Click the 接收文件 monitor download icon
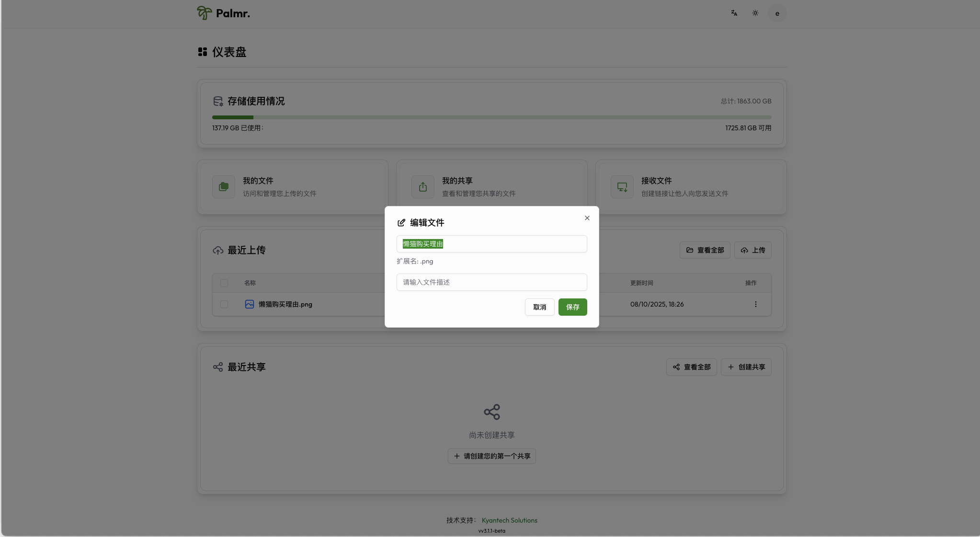The height and width of the screenshot is (537, 980). tap(622, 187)
